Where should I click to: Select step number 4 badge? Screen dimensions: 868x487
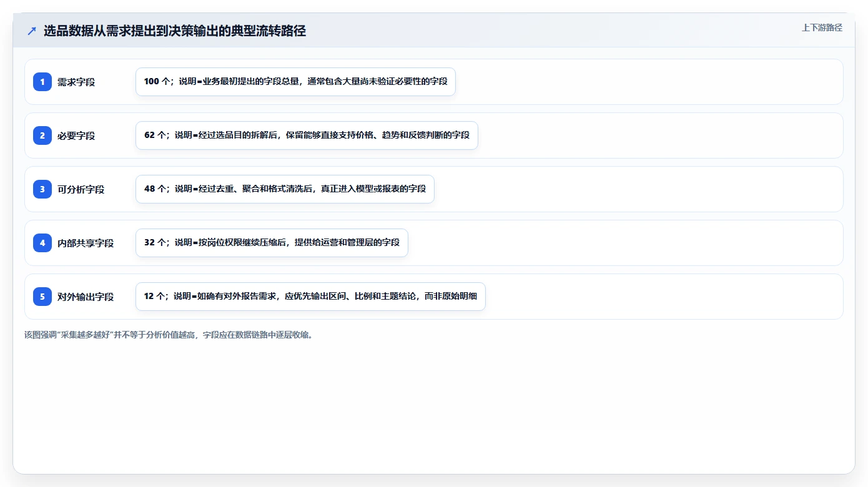[42, 243]
